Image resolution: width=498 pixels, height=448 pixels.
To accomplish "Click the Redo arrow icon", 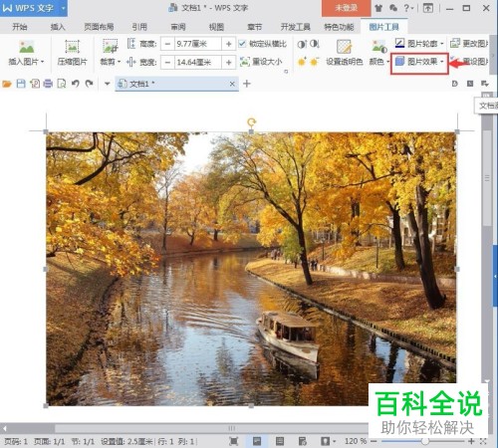I will point(89,84).
